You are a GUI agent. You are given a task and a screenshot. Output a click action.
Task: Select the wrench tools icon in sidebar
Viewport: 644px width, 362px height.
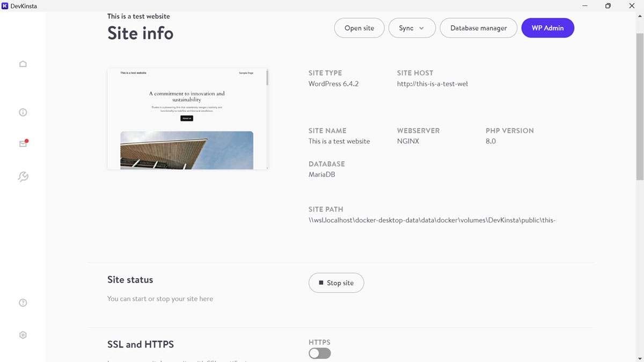click(23, 177)
